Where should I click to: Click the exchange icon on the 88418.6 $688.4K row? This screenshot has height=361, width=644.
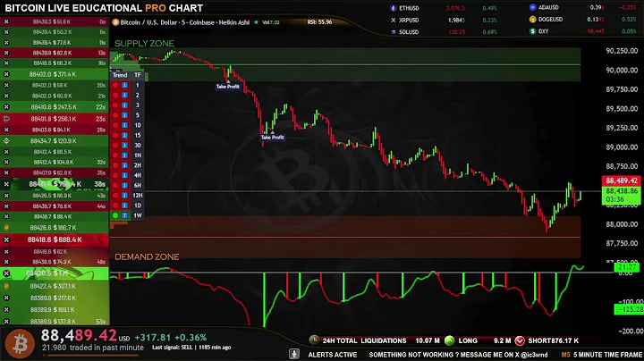(6, 239)
